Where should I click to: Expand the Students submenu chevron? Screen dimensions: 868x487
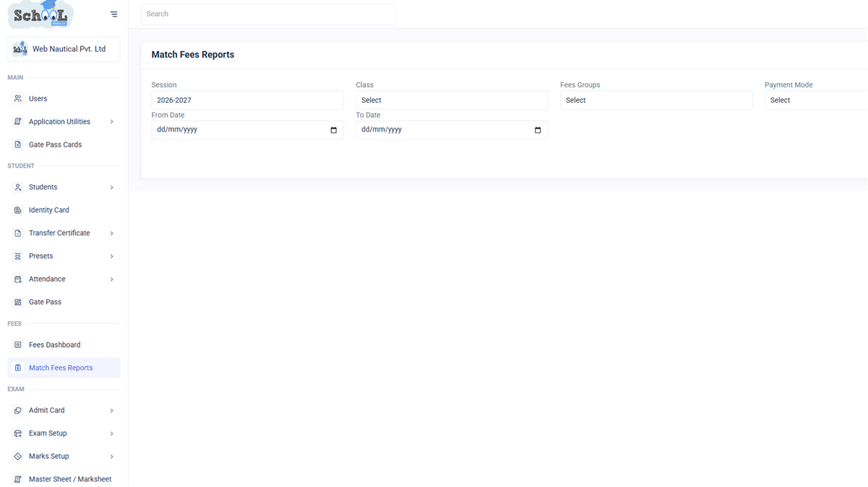(x=112, y=187)
